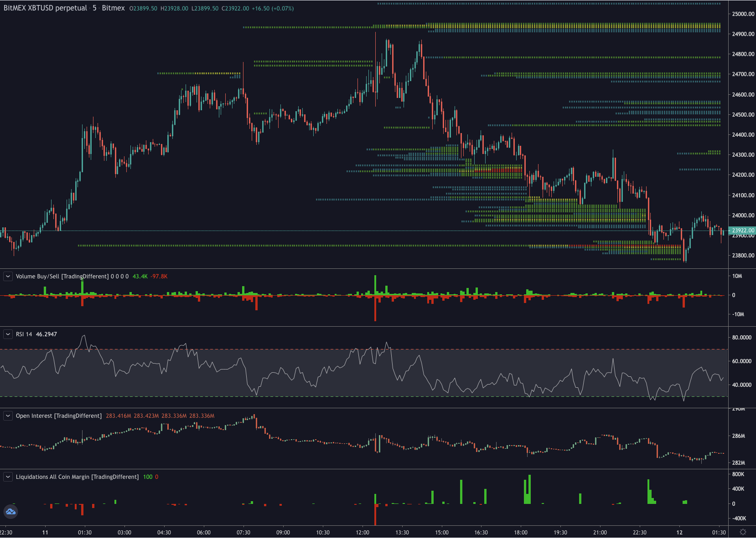Image resolution: width=756 pixels, height=539 pixels.
Task: Click the 12:00 time axis label
Action: coord(362,532)
